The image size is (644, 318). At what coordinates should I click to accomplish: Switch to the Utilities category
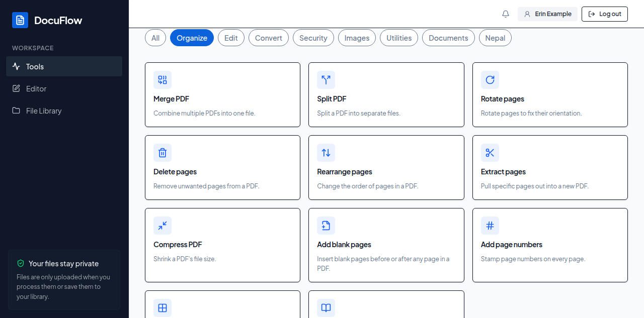tap(399, 38)
